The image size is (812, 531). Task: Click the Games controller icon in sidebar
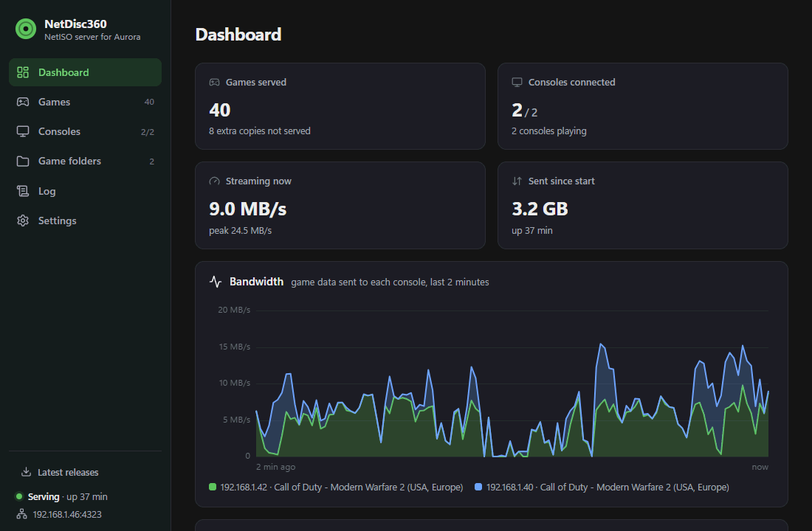(23, 102)
